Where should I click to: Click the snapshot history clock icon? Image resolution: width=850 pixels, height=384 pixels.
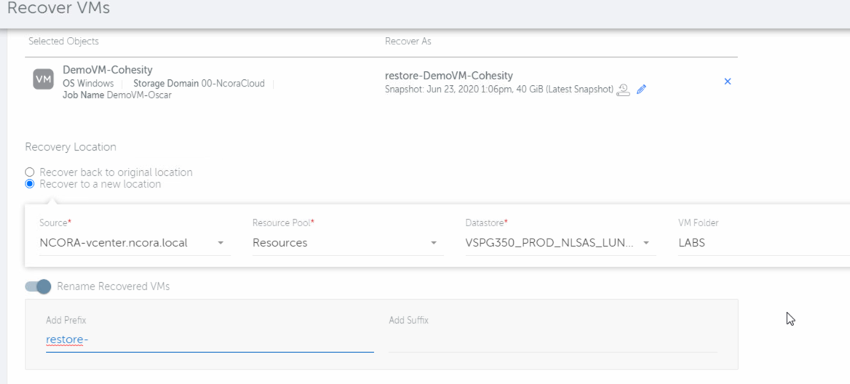point(623,89)
